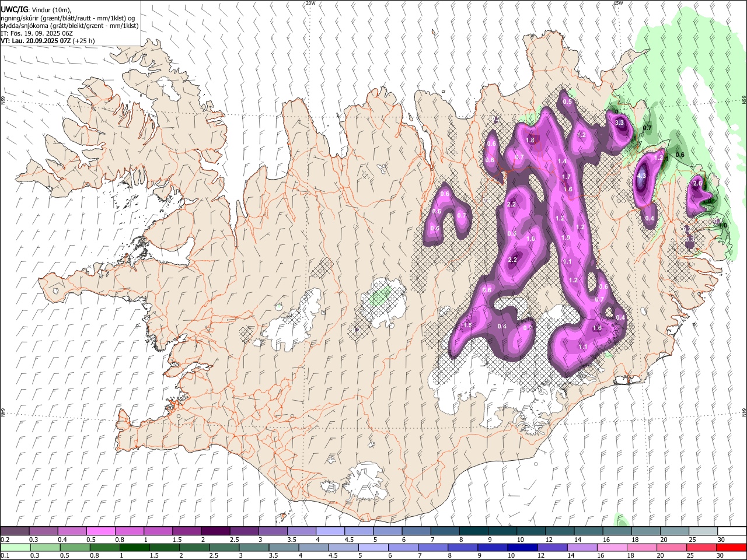Click the '1.4' precipitation value on the map
The height and width of the screenshot is (560, 747).
[562, 161]
